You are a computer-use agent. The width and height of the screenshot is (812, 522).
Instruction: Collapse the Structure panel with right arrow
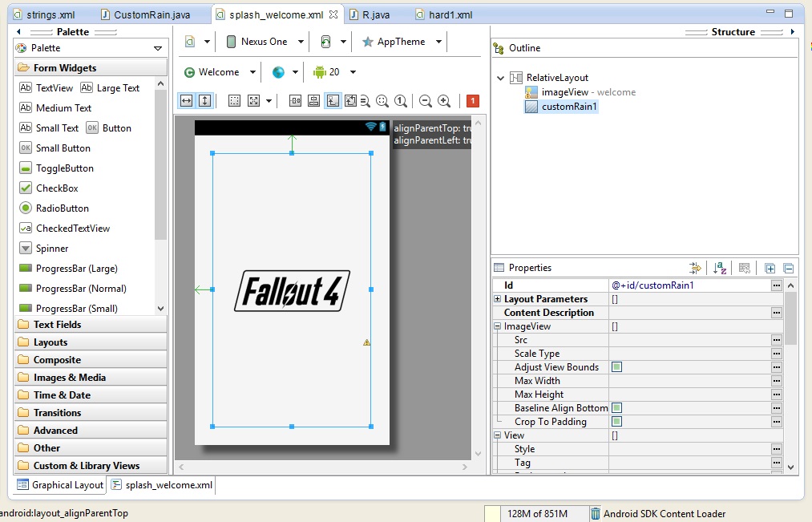(792, 31)
